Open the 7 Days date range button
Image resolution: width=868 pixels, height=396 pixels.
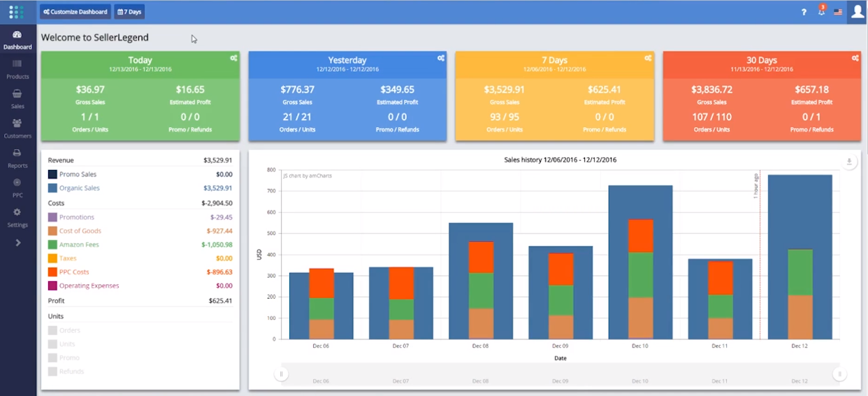pos(129,12)
